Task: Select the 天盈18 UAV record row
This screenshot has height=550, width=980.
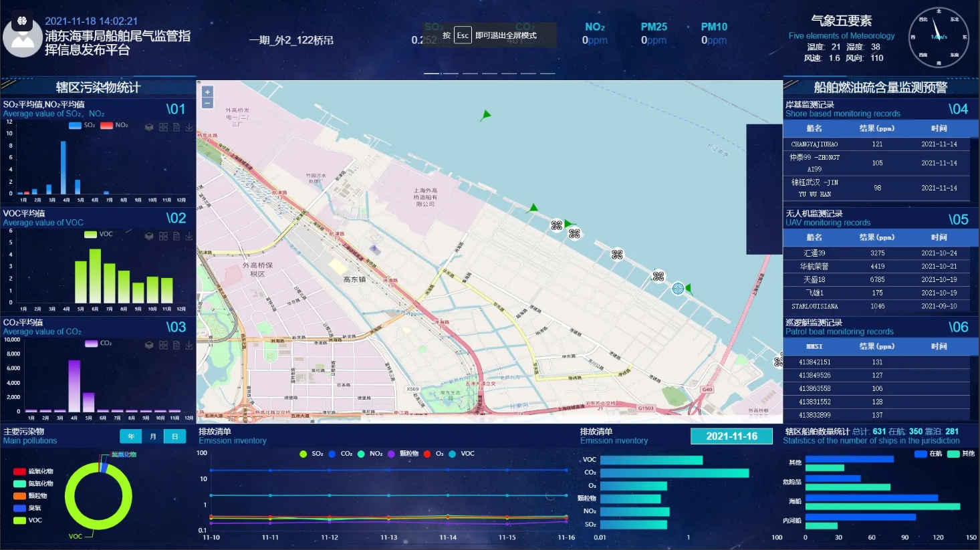Action: 876,279
